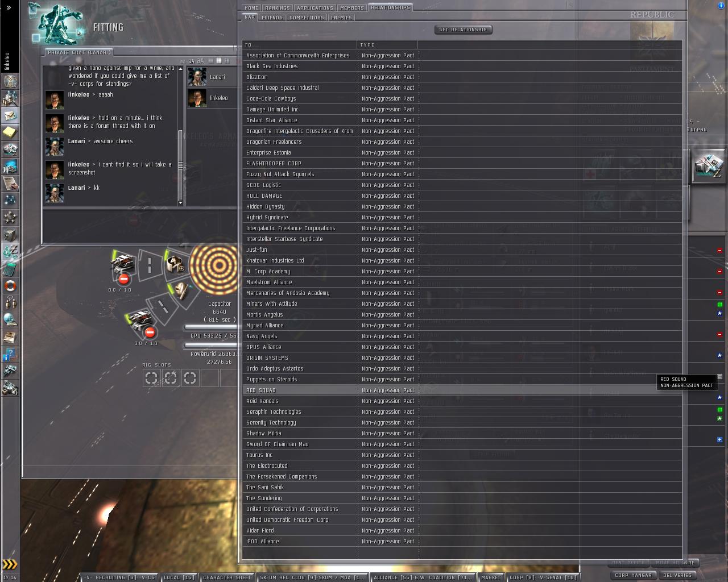Set chat font to largest size
Screen dimensions: 728x582
tap(200, 61)
